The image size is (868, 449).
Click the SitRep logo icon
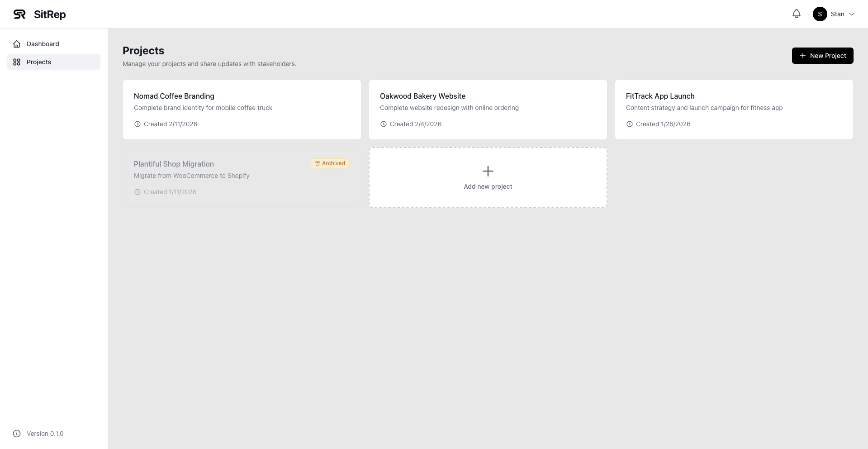(x=19, y=14)
